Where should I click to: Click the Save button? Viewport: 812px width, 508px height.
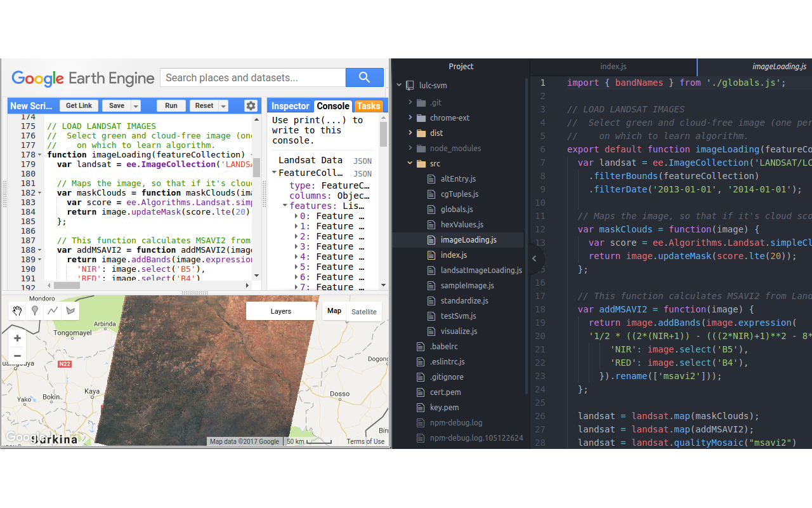tap(117, 106)
